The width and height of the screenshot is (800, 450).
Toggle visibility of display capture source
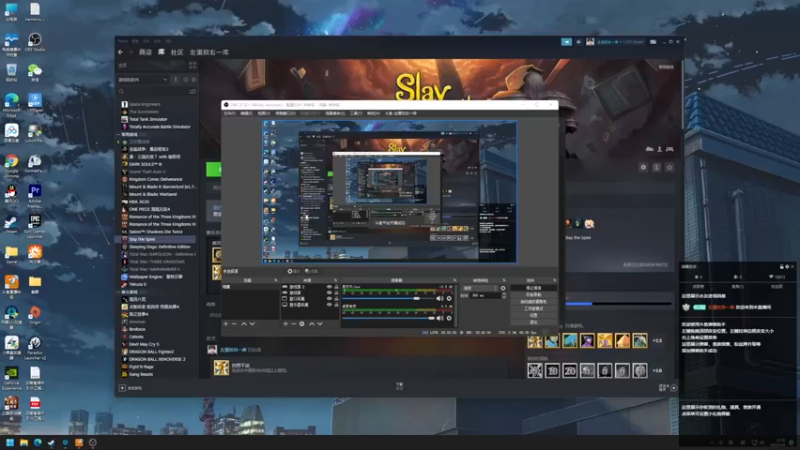(329, 305)
